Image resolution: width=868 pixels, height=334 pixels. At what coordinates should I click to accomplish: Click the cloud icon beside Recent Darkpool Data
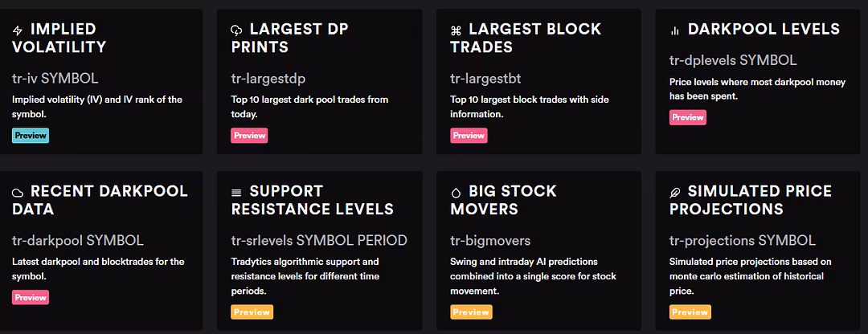tap(18, 193)
